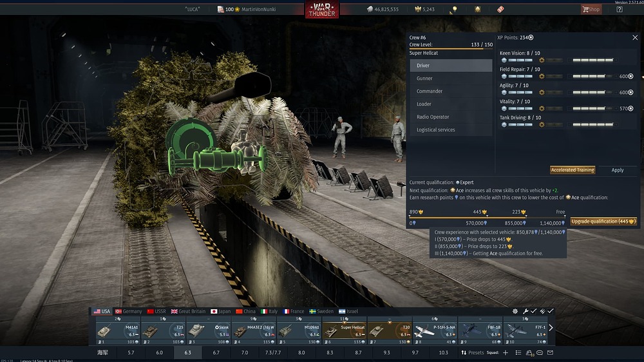Switch to the Germany nation tab
Screen dimensions: 644x362
(129, 312)
